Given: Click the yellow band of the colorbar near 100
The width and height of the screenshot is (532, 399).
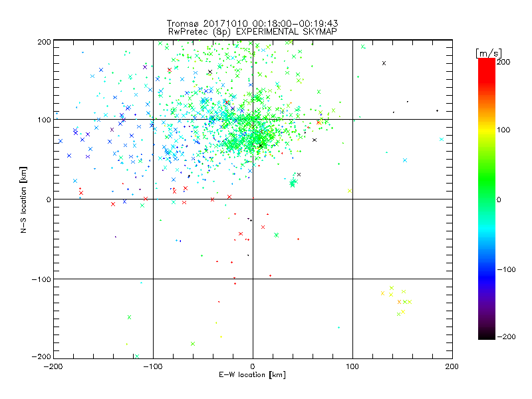Looking at the screenshot, I should [487, 130].
